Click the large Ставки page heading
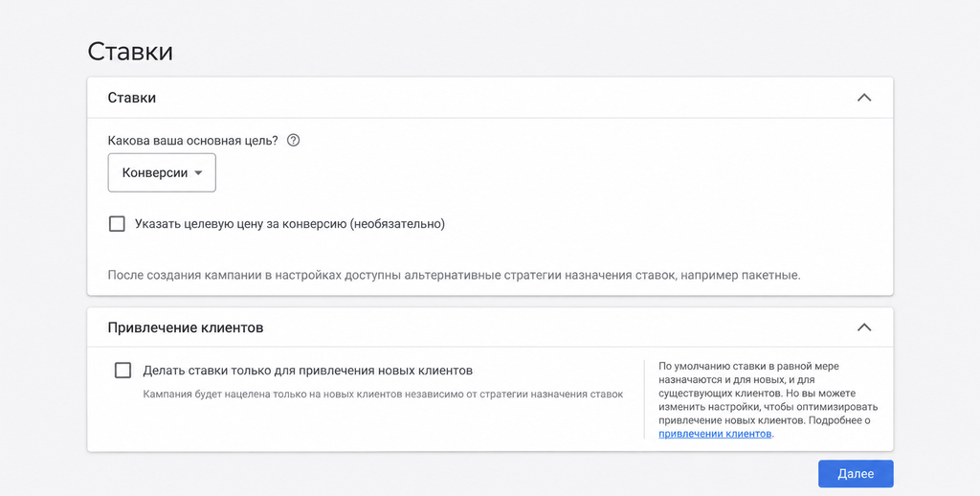The width and height of the screenshot is (980, 496). point(130,52)
